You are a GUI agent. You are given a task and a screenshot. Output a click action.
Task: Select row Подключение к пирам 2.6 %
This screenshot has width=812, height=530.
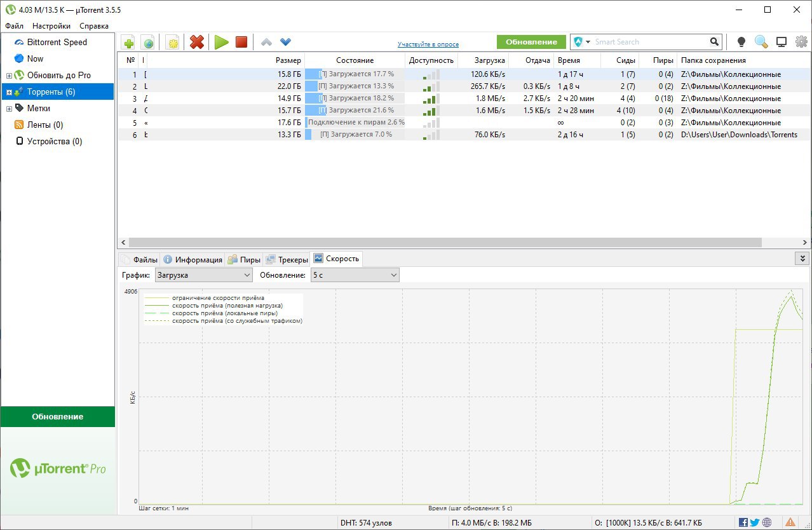tap(464, 123)
